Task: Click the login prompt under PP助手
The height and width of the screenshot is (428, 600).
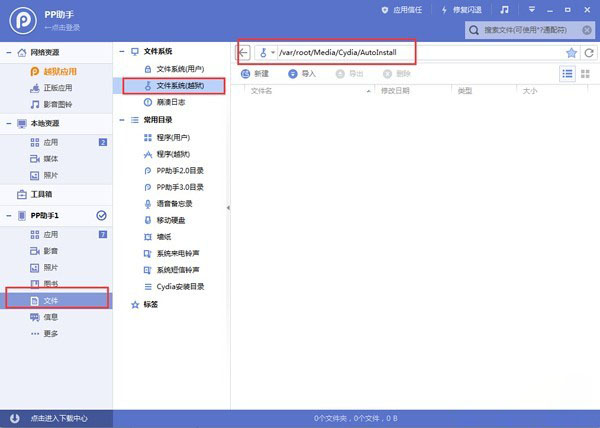Action: click(62, 28)
